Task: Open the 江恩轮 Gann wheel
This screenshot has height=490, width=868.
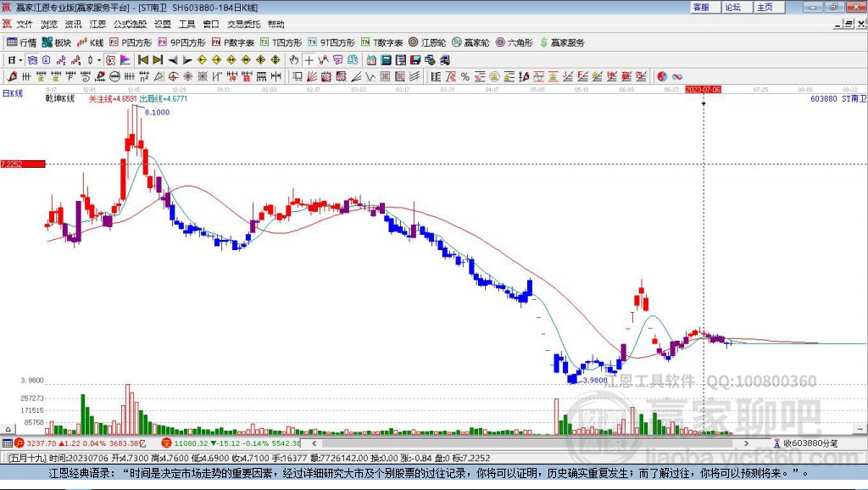Action: click(x=427, y=42)
